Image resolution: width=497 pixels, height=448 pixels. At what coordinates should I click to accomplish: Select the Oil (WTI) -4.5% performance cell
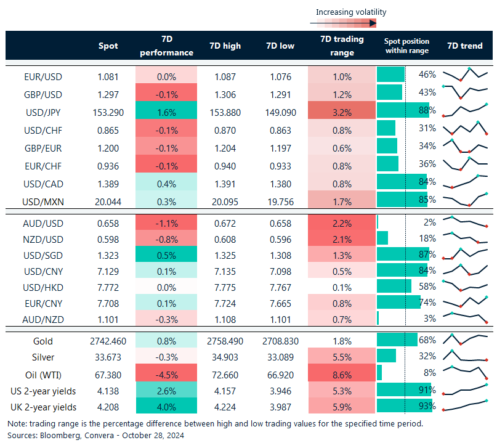166,373
